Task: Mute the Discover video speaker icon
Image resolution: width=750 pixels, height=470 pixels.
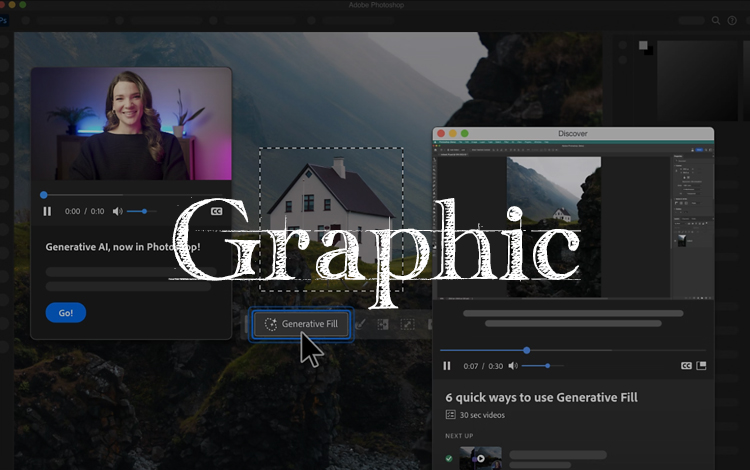Action: click(513, 366)
